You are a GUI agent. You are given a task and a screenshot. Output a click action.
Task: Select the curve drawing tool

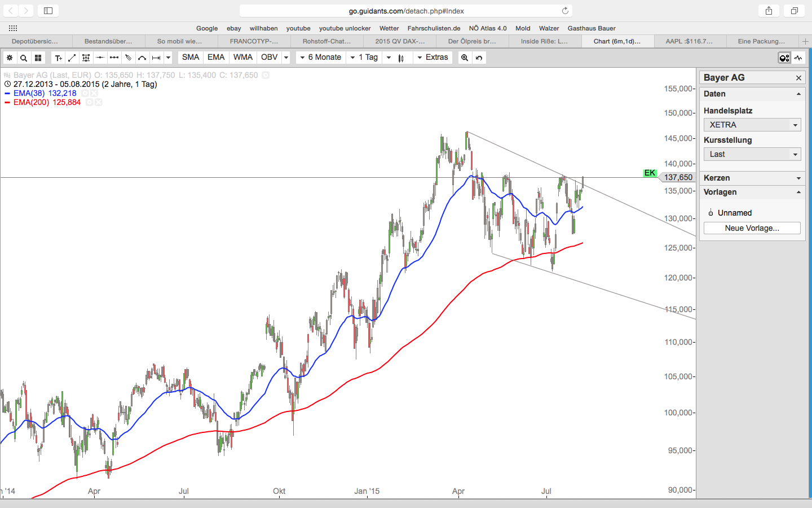pos(142,58)
